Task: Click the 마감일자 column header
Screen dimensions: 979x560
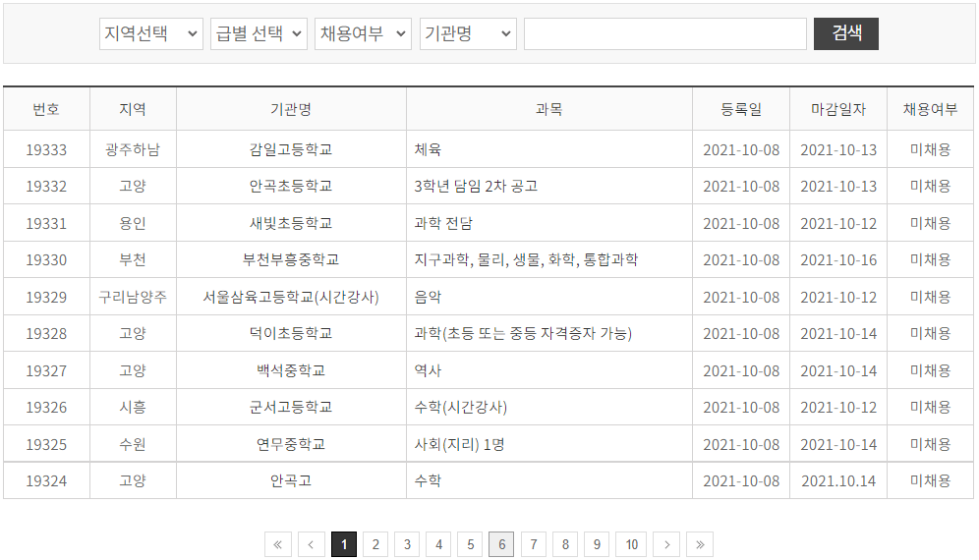Action: 838,109
